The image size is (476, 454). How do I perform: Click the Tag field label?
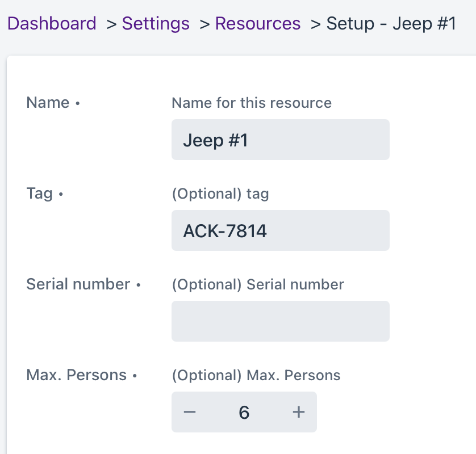coord(39,194)
